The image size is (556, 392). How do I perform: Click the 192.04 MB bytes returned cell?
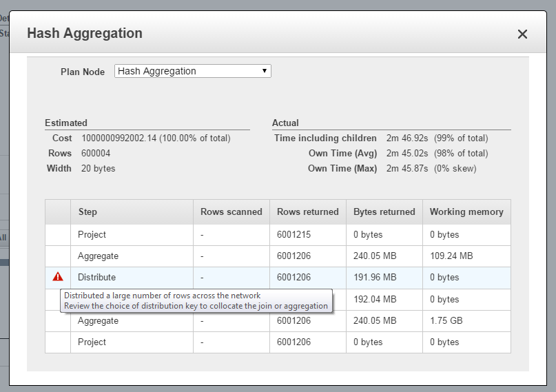coord(375,299)
